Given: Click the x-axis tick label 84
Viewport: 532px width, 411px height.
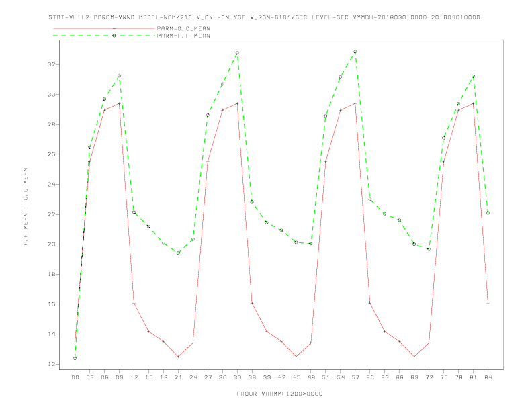Looking at the screenshot, I should 488,377.
